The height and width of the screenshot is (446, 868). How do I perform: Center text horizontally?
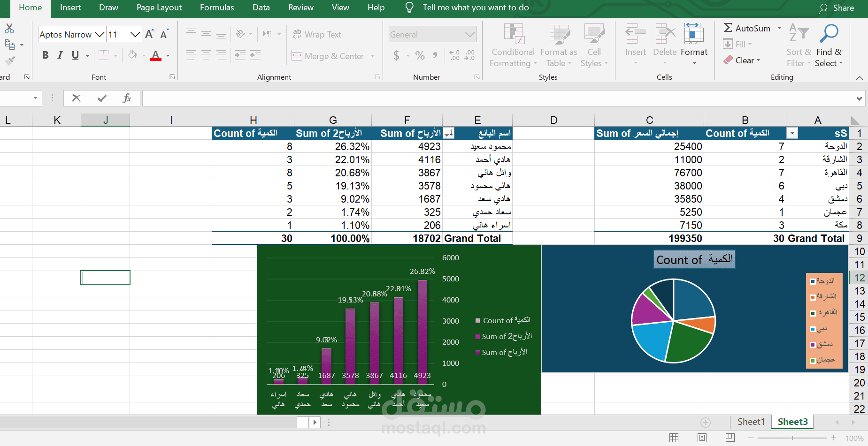tap(206, 55)
